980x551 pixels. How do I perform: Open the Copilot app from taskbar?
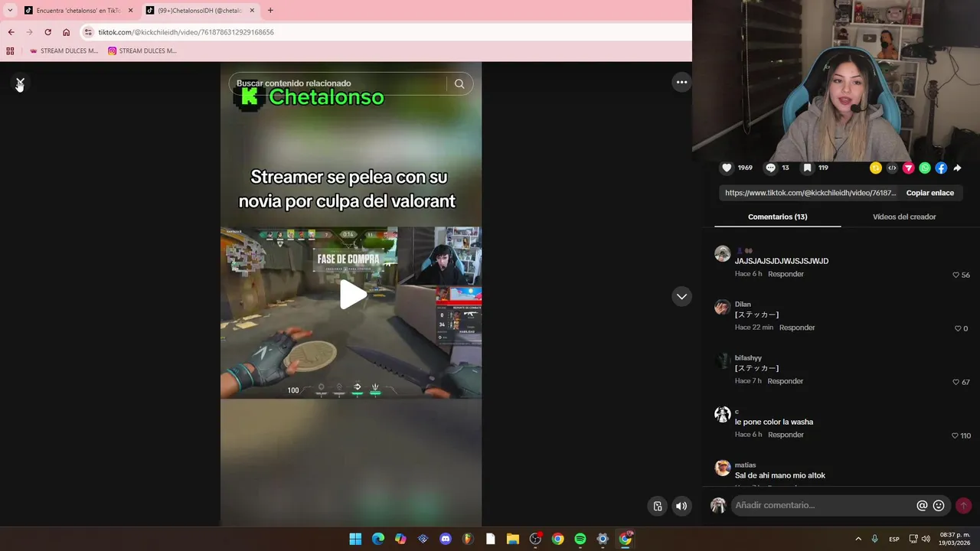tap(400, 539)
